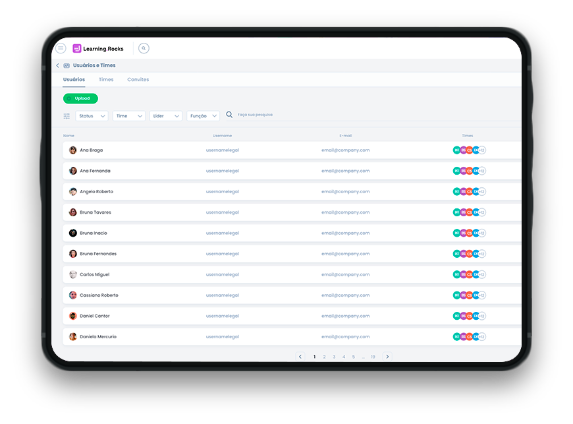
Task: Open Ana Braga's +12 teams badge
Action: pyautogui.click(x=482, y=150)
